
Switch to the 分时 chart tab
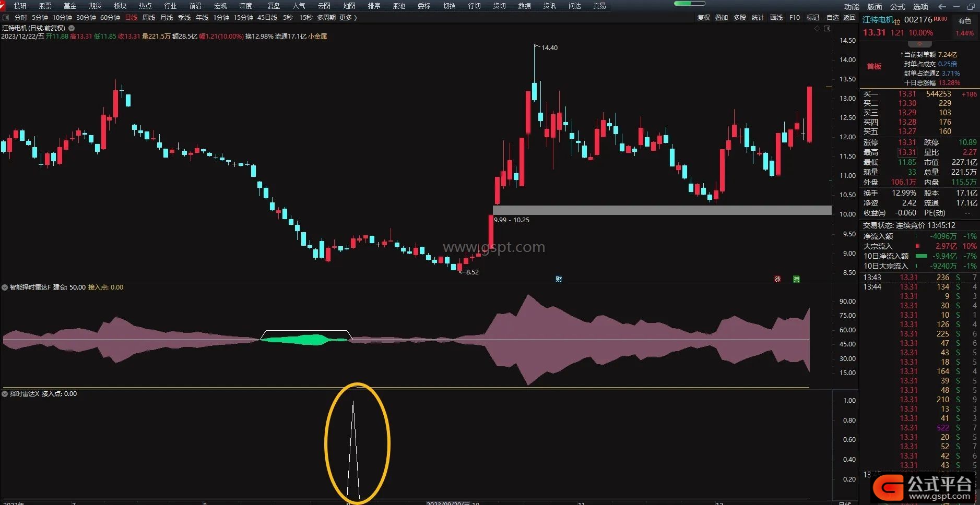pyautogui.click(x=21, y=18)
